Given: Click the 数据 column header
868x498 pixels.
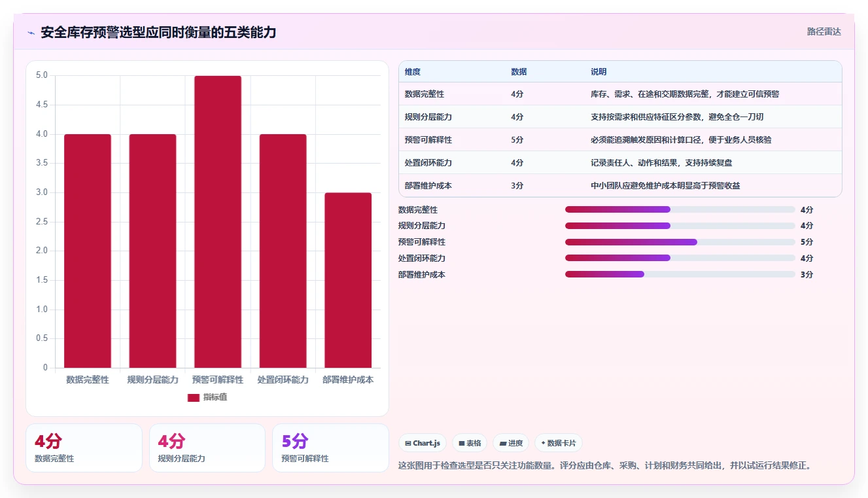Looking at the screenshot, I should pos(519,71).
